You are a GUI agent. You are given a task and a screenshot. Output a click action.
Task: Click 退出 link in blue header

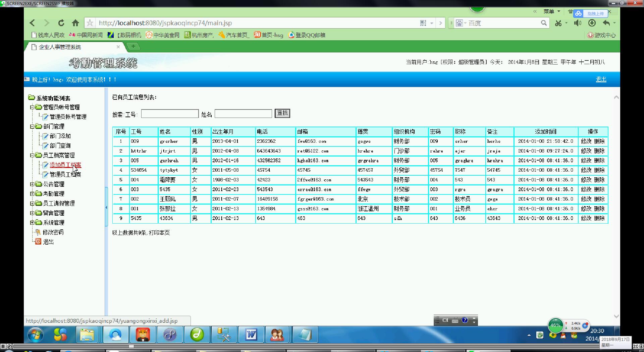pos(601,79)
